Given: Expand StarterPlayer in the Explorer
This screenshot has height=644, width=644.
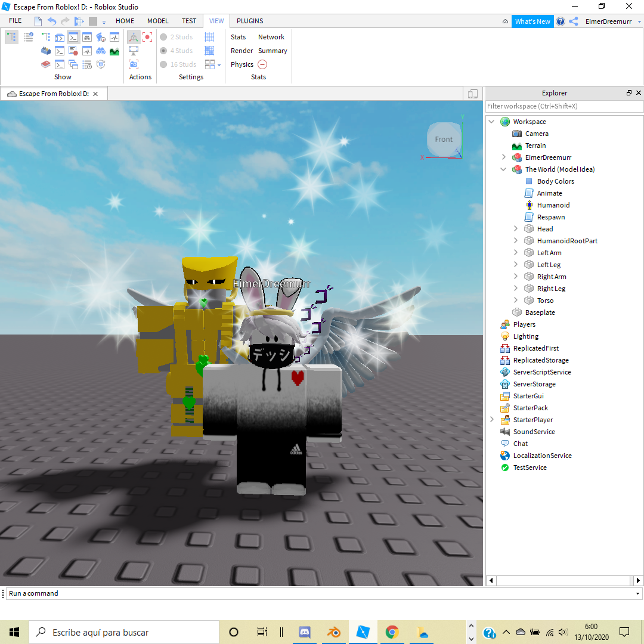Looking at the screenshot, I should [x=491, y=420].
